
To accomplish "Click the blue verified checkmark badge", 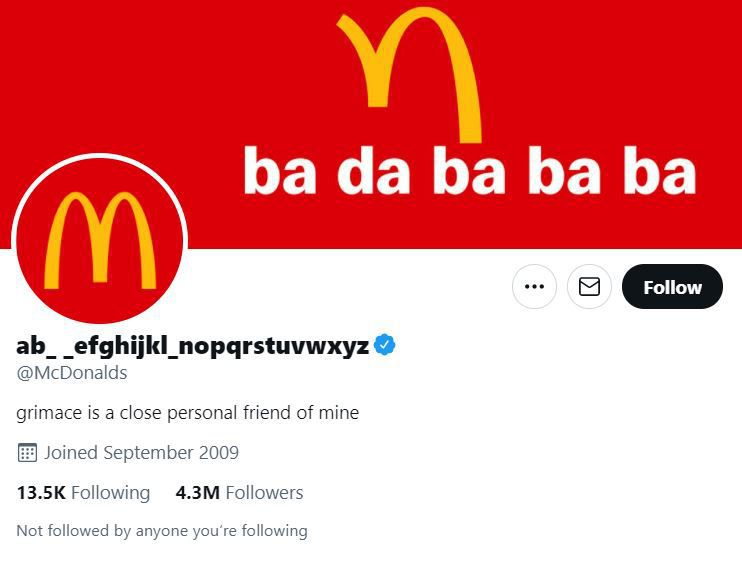I will point(385,345).
